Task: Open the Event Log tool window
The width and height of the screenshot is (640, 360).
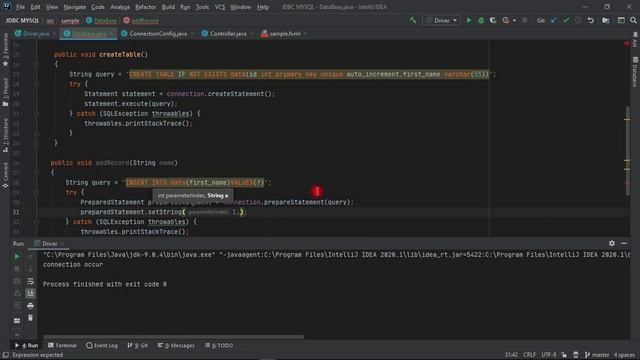Action: [102, 345]
